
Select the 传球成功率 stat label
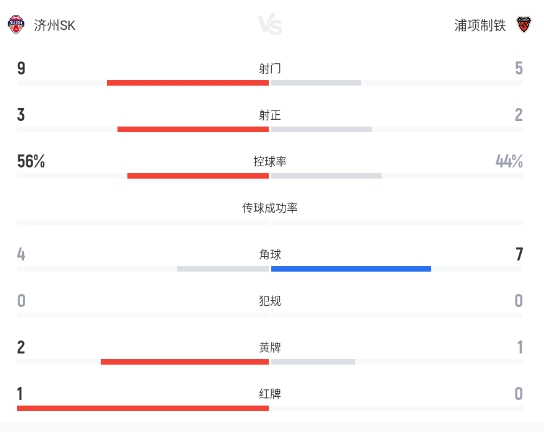pos(270,208)
